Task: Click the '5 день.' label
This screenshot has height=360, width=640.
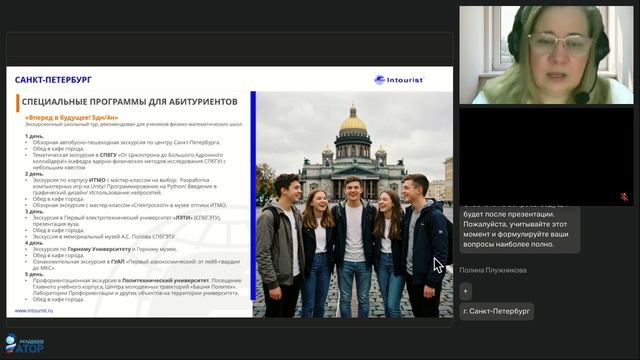Action: pyautogui.click(x=35, y=274)
